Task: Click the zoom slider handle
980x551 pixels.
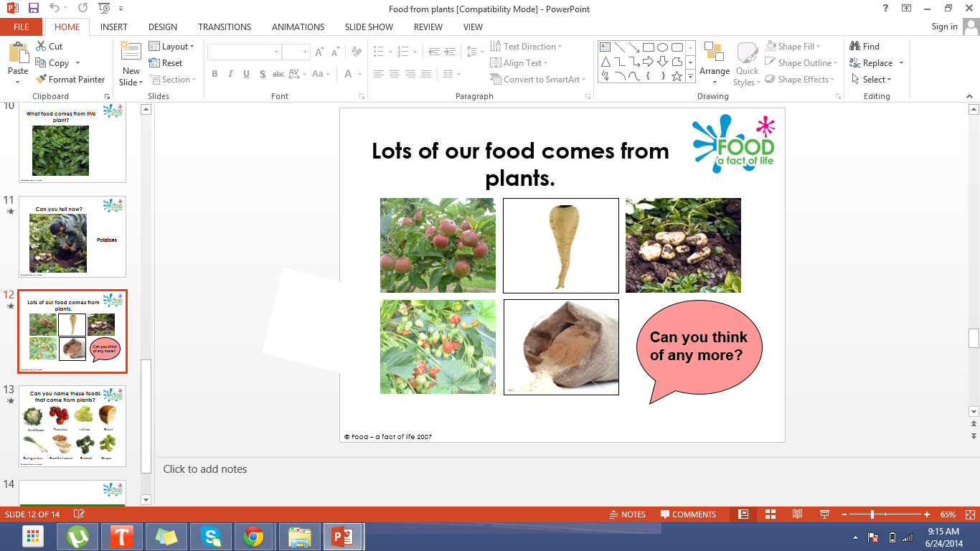Action: [x=872, y=514]
